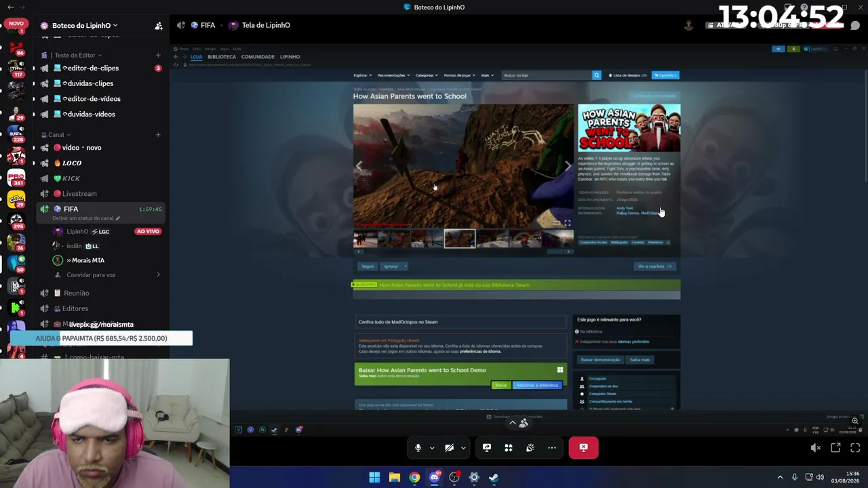Image resolution: width=868 pixels, height=488 pixels.
Task: Click the share screen icon
Action: point(487,447)
